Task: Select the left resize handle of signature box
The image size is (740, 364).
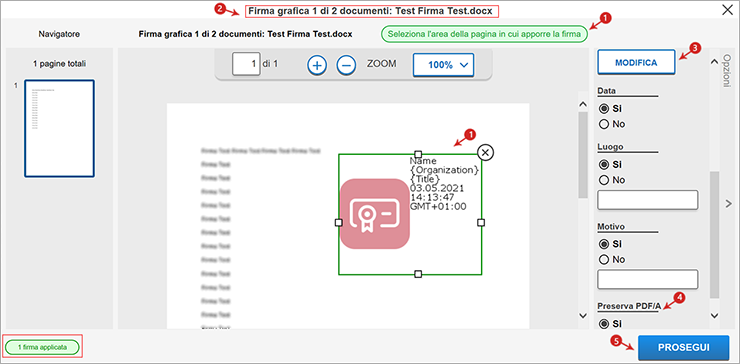Action: point(338,222)
